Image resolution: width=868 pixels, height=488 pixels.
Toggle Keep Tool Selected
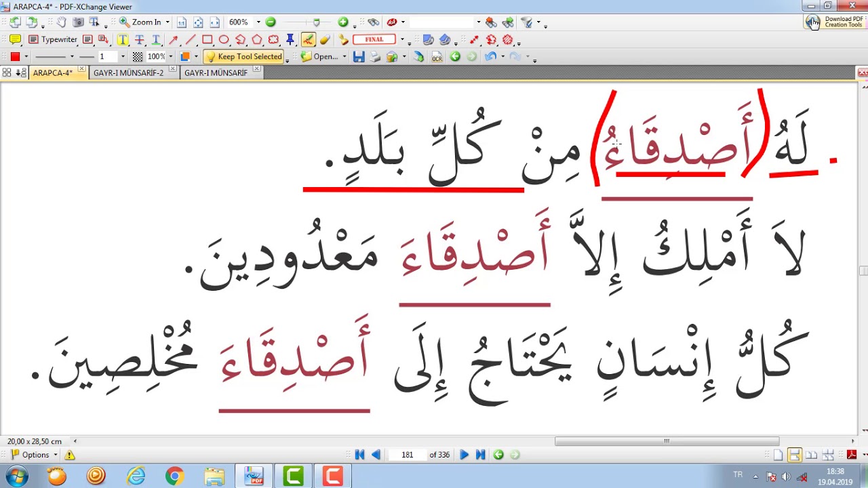[x=244, y=57]
